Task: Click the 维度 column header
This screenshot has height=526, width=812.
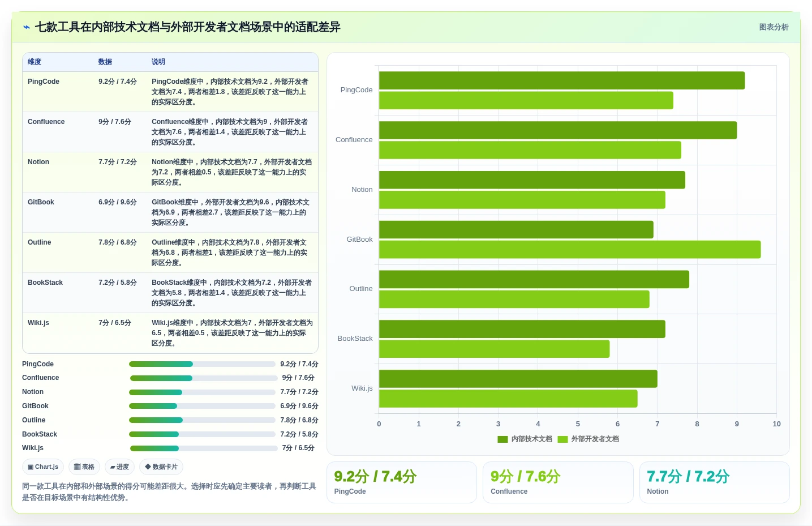Action: click(35, 62)
